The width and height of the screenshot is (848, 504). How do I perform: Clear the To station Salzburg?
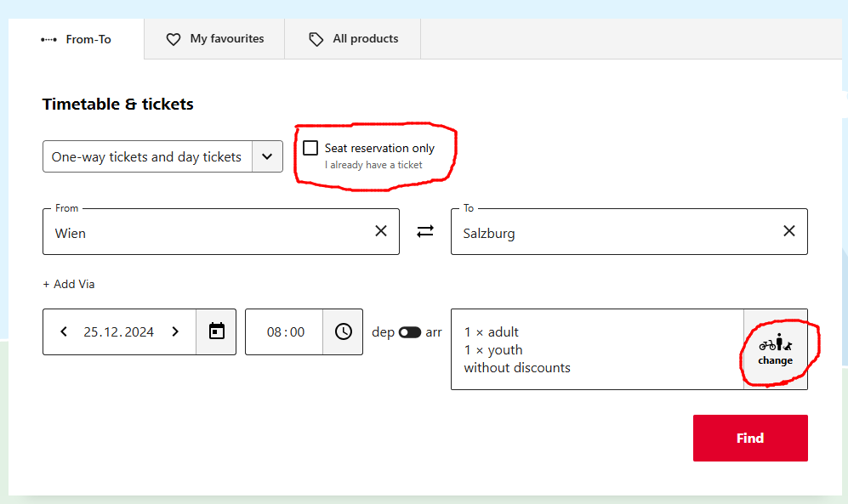(789, 231)
